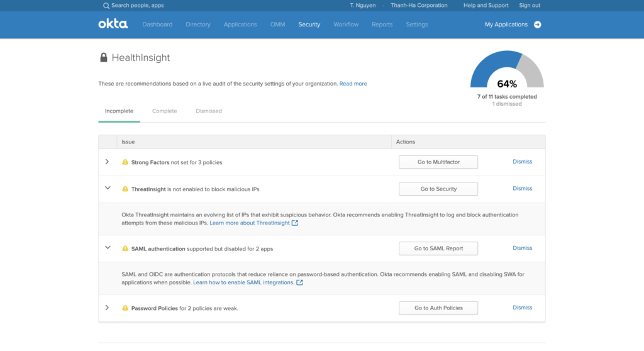Dismiss the Password Policies issue

522,308
